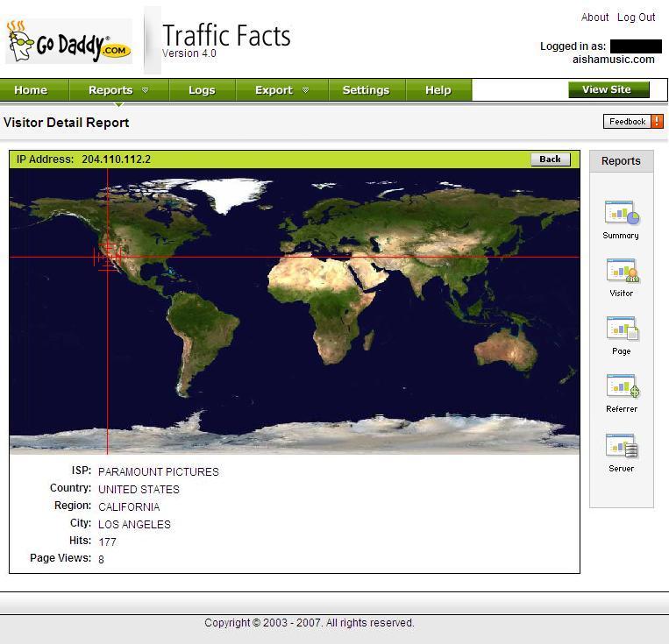Click the Reports sidebar heading
669x644 pixels.
tap(621, 161)
